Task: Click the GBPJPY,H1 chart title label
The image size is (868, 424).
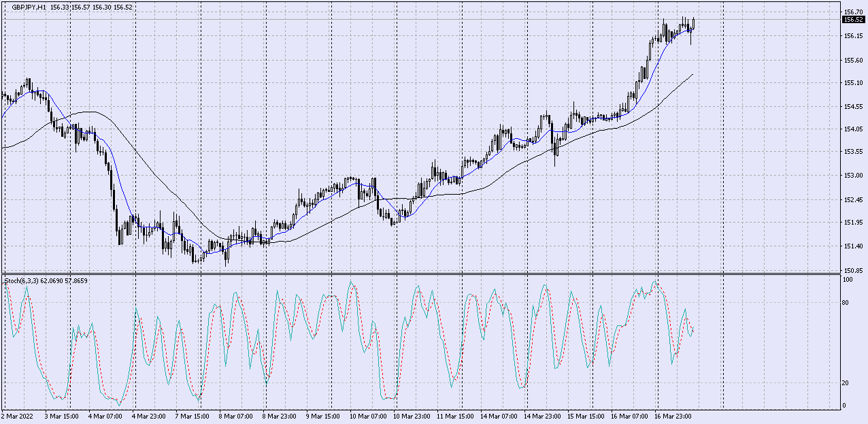Action: point(29,7)
